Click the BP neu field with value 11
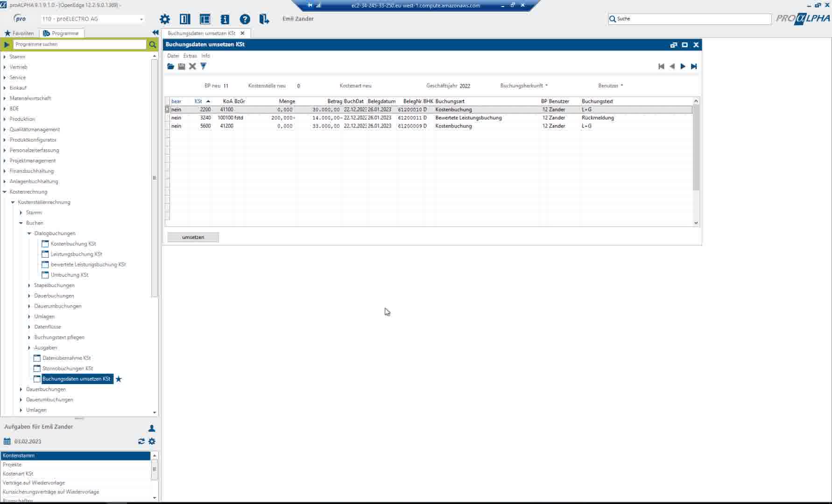The width and height of the screenshot is (832, 504). click(x=226, y=86)
